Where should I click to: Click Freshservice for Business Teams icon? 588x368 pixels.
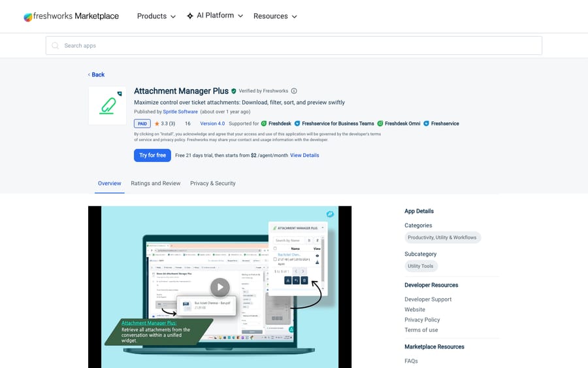[297, 124]
